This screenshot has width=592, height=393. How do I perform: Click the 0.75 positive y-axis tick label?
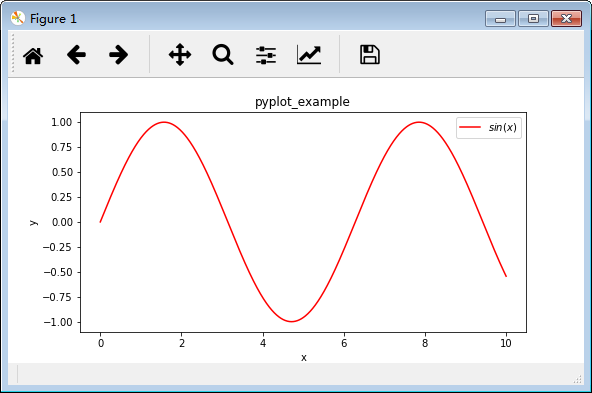click(62, 147)
